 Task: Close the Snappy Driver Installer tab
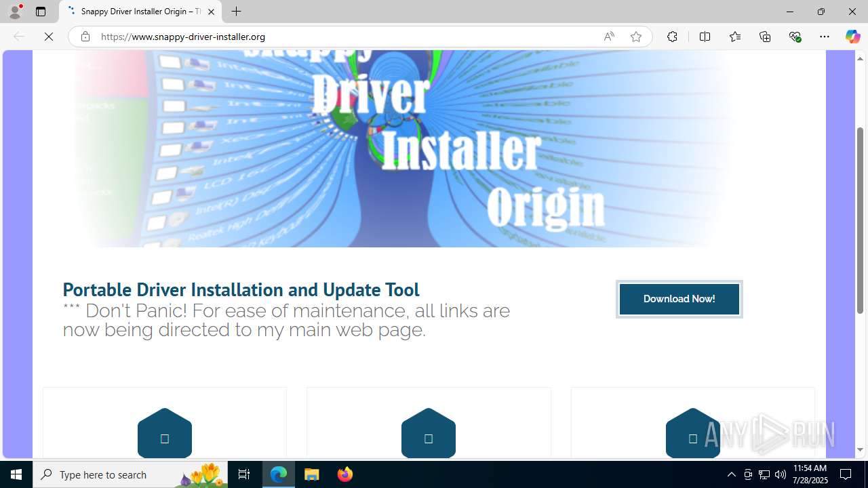211,12
